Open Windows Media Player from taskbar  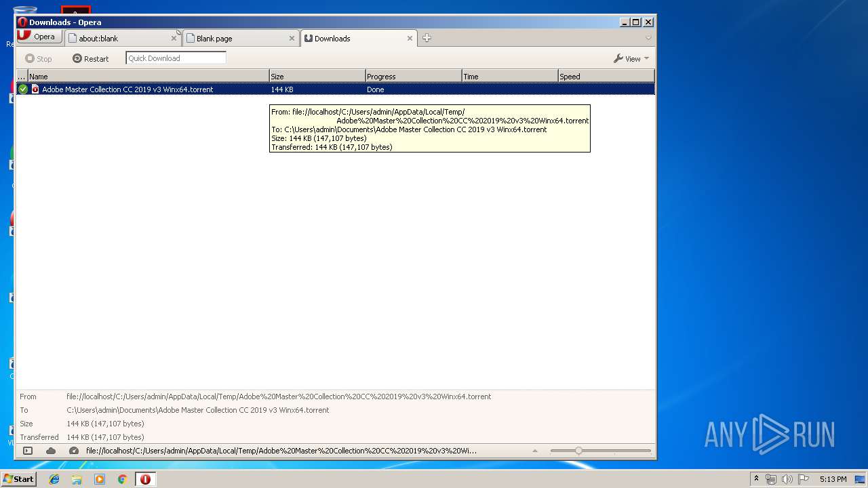100,479
